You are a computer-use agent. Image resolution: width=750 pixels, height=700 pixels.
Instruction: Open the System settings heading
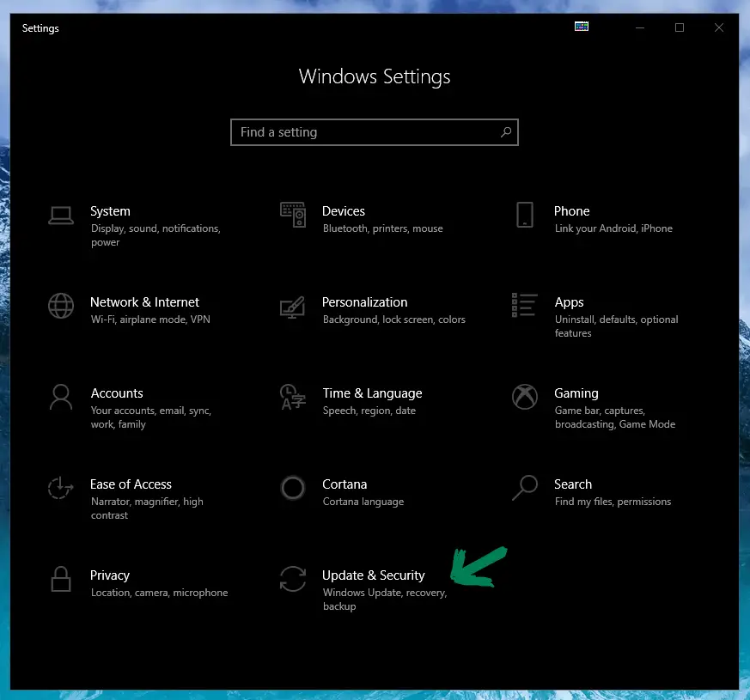pos(110,211)
